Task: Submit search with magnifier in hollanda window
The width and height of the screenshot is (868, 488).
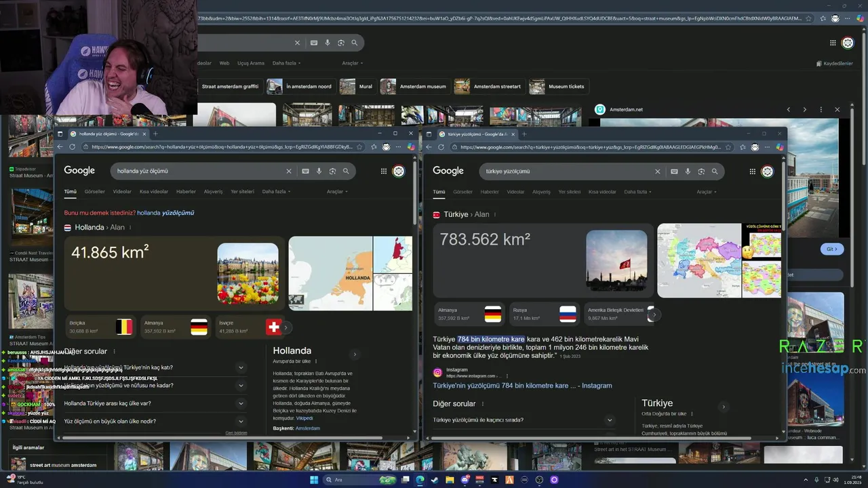Action: (346, 171)
